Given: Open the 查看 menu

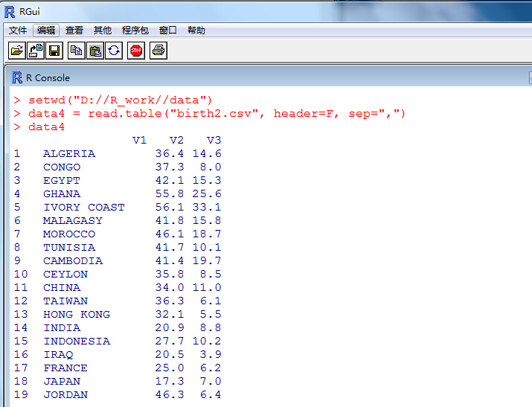Looking at the screenshot, I should pos(74,31).
